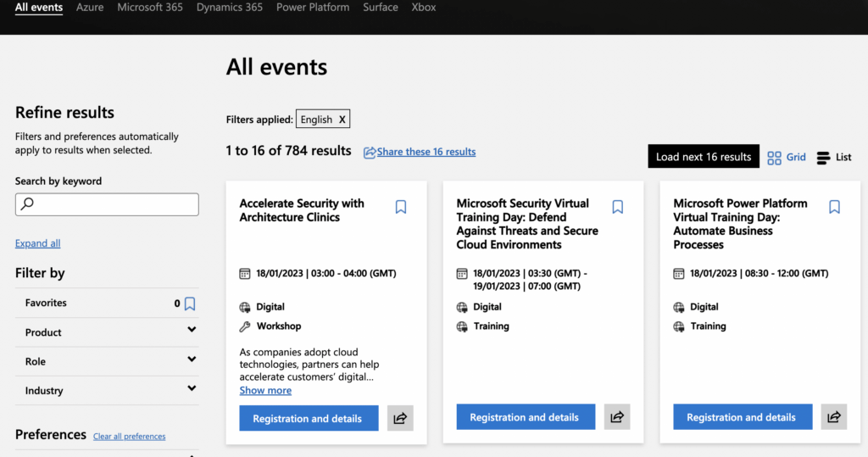Expand the Product filter

point(107,332)
